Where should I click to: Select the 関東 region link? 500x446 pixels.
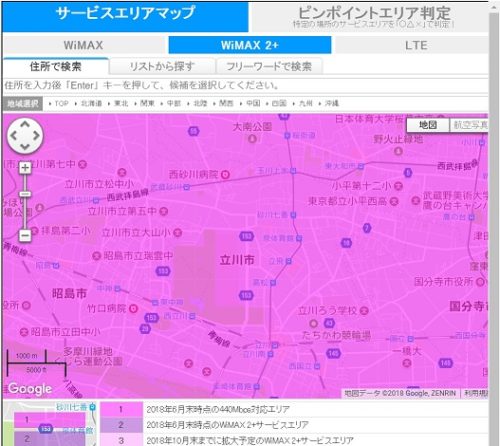pos(147,103)
